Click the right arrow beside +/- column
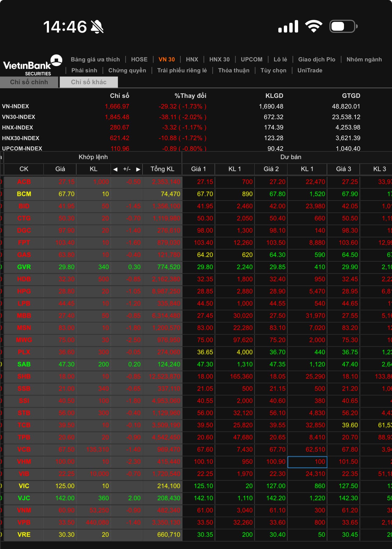The width and height of the screenshot is (392, 549). point(138,169)
